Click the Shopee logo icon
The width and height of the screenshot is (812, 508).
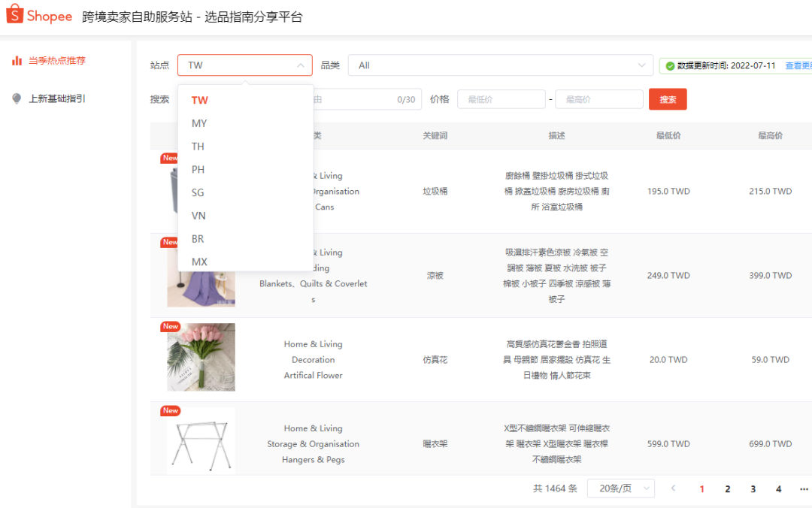click(15, 16)
